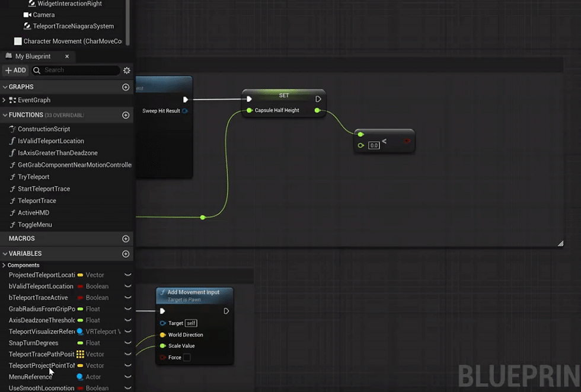Screen dimensions: 581x392
Task: Select the TryTeleport function
Action: coord(33,177)
